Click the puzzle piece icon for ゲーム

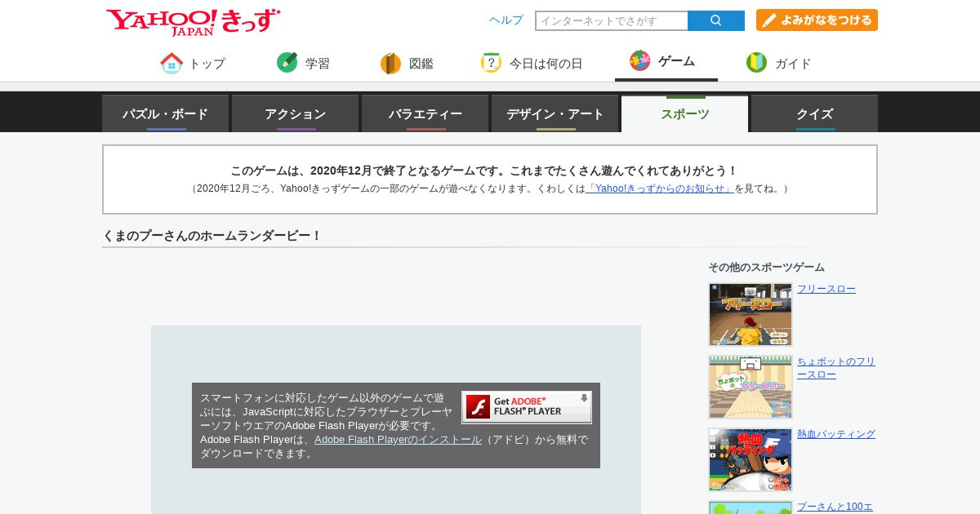pos(640,60)
